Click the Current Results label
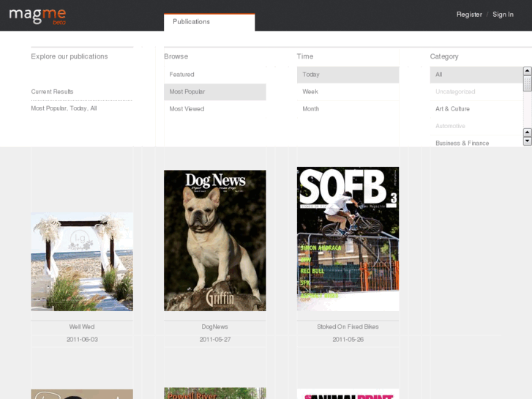This screenshot has width=532, height=399. (52, 92)
